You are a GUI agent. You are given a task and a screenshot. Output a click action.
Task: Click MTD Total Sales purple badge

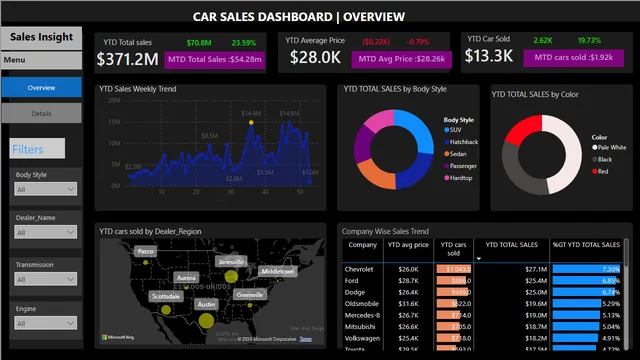point(215,60)
